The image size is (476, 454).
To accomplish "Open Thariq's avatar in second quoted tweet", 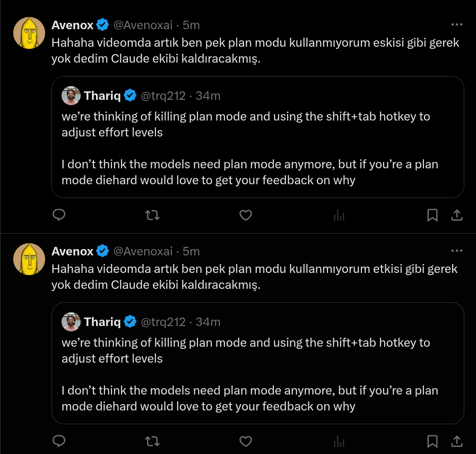I will pyautogui.click(x=71, y=322).
